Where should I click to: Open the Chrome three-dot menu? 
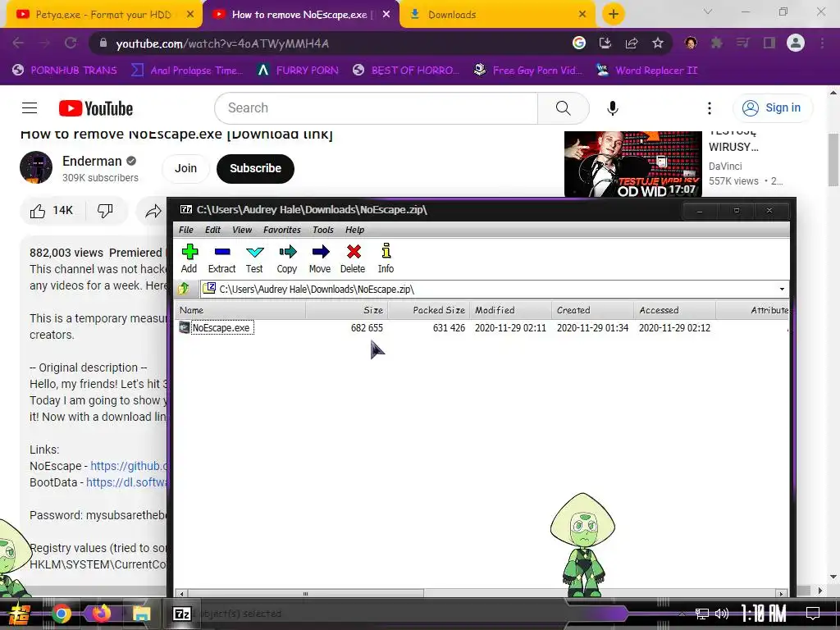[x=822, y=43]
